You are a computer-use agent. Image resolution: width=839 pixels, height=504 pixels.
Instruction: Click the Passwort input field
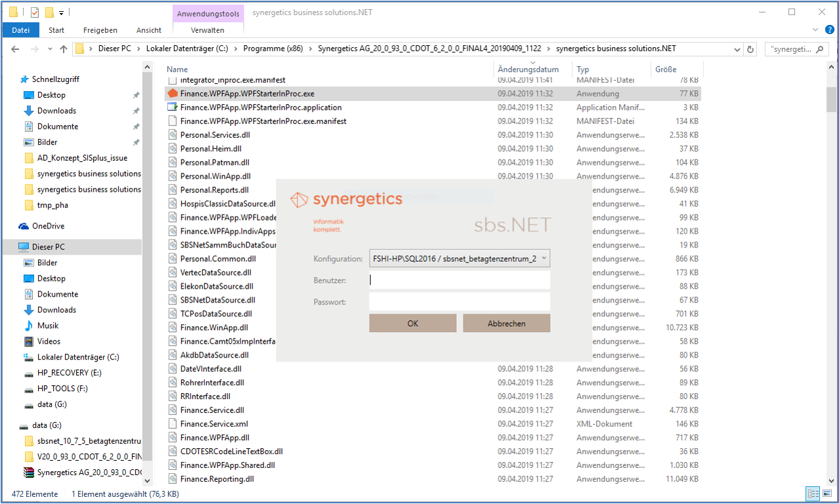click(460, 302)
